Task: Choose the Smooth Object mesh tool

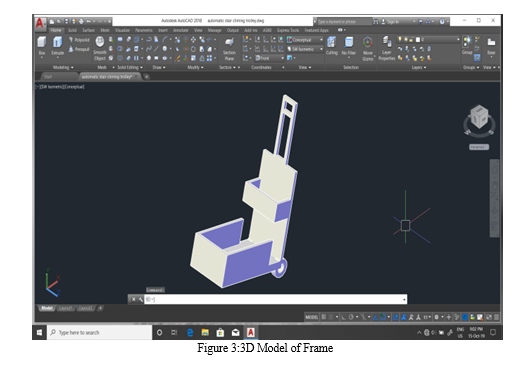Action: click(100, 48)
